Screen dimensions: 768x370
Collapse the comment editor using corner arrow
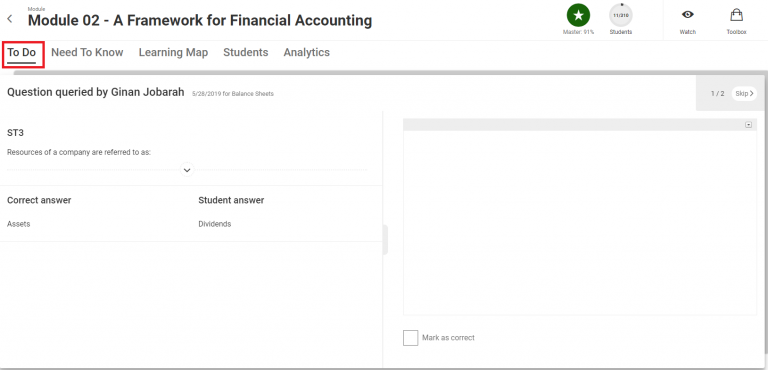748,125
